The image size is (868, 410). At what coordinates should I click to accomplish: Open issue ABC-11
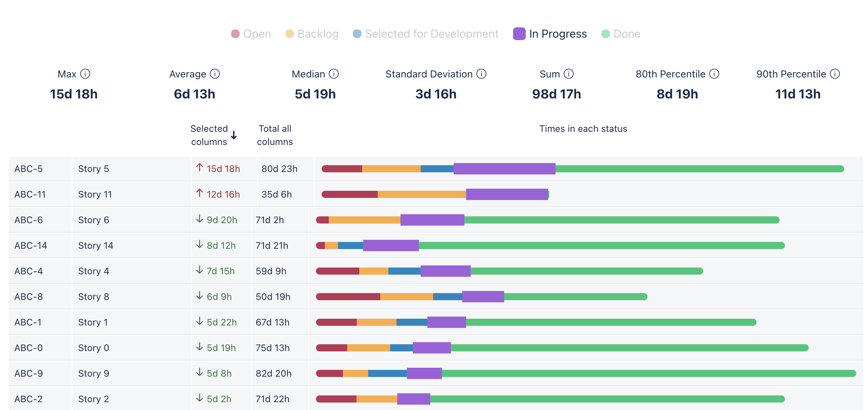[x=30, y=194]
